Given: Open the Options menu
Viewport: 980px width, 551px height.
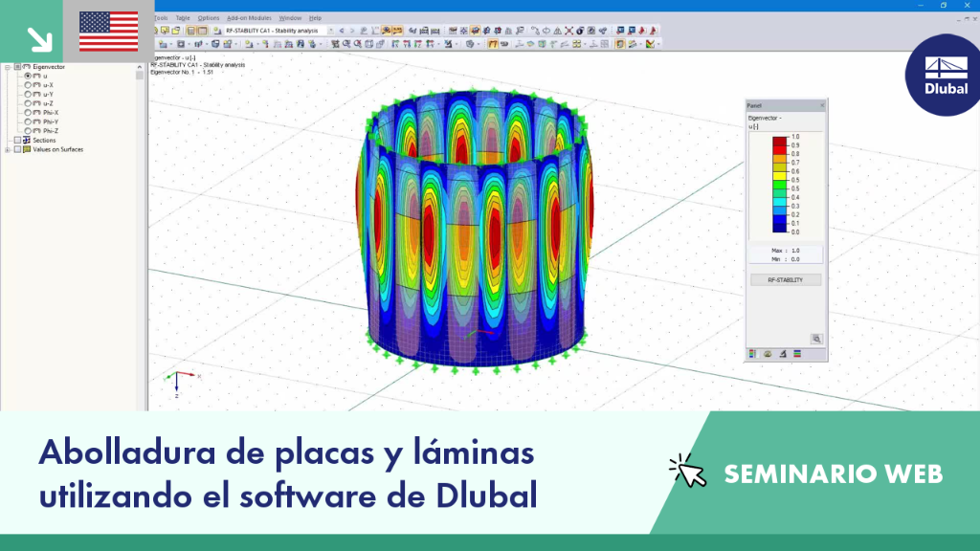Looking at the screenshot, I should pos(208,18).
